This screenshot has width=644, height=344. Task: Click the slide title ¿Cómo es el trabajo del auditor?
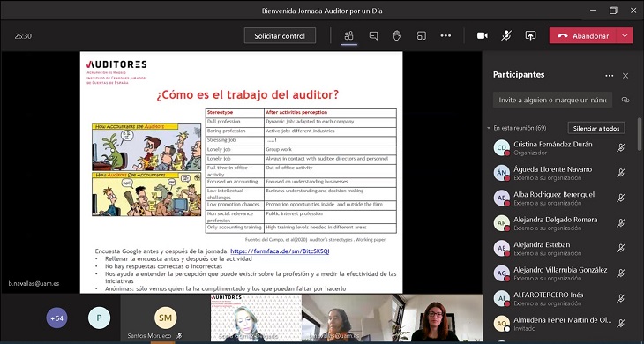pyautogui.click(x=248, y=95)
